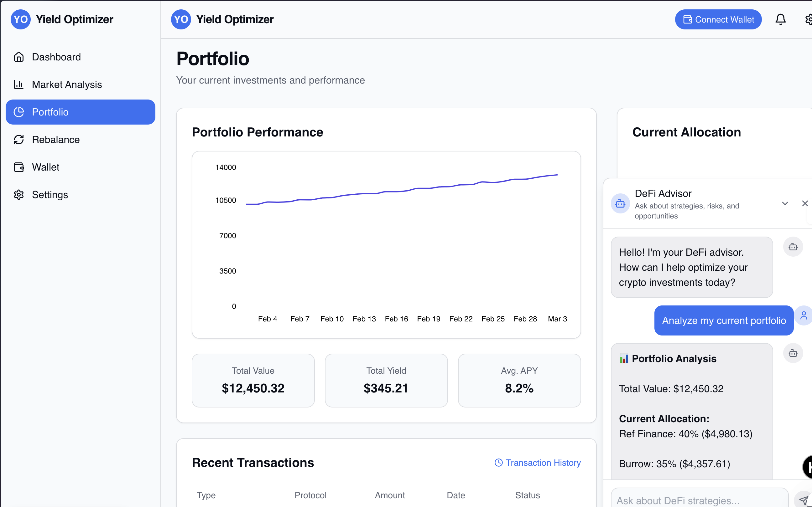
Task: Open Settings from the sidebar
Action: tap(50, 194)
